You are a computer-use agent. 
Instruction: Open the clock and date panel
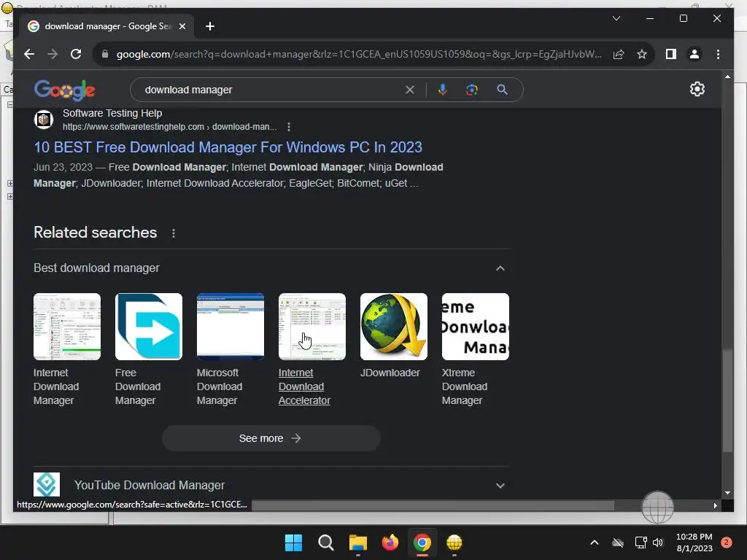pyautogui.click(x=694, y=542)
